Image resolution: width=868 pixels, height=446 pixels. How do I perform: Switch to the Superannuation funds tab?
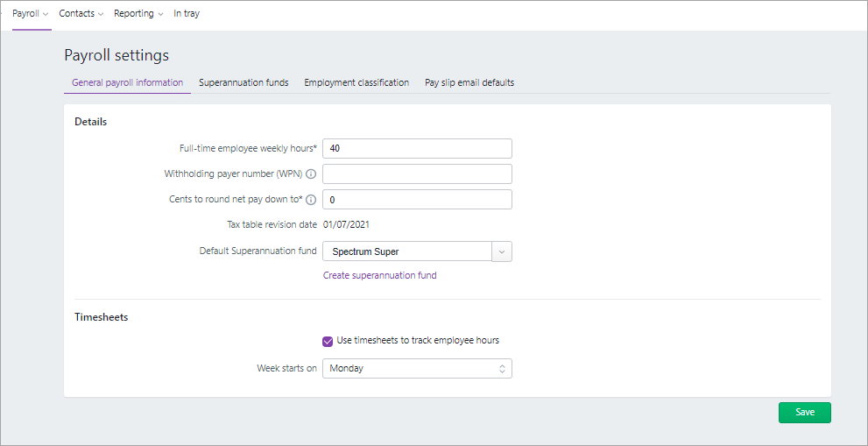tap(243, 83)
